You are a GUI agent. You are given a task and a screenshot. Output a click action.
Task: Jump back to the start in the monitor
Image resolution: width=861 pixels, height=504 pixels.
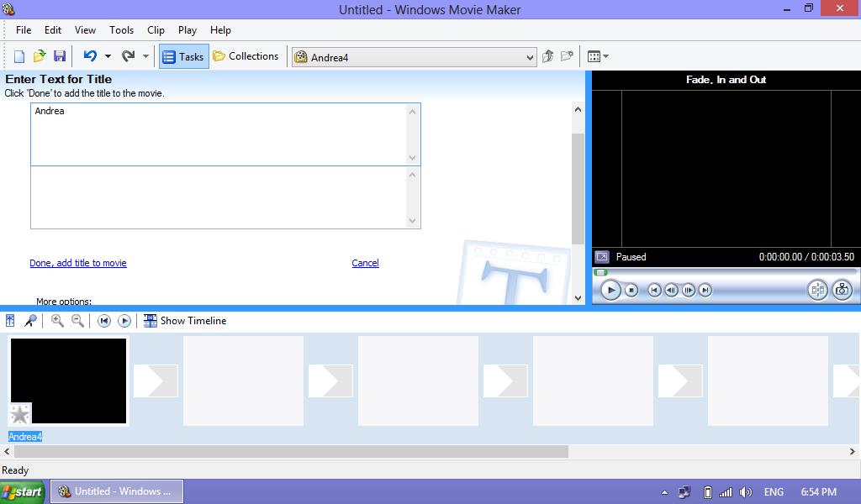(654, 290)
